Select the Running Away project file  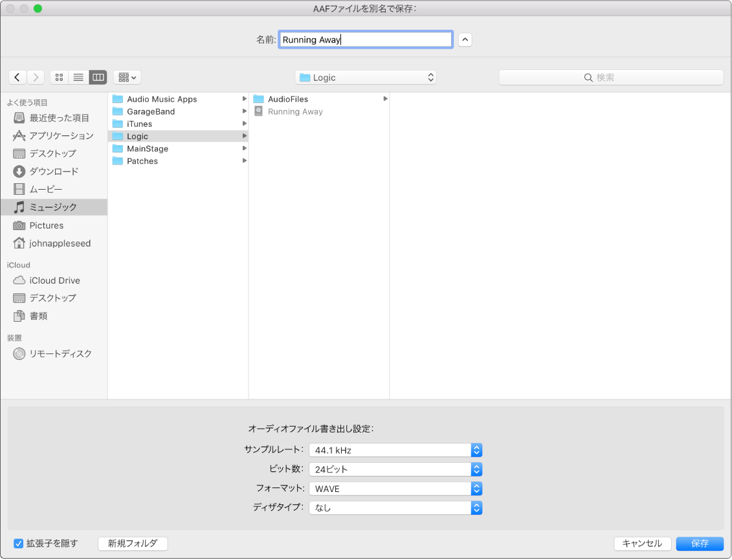319,111
